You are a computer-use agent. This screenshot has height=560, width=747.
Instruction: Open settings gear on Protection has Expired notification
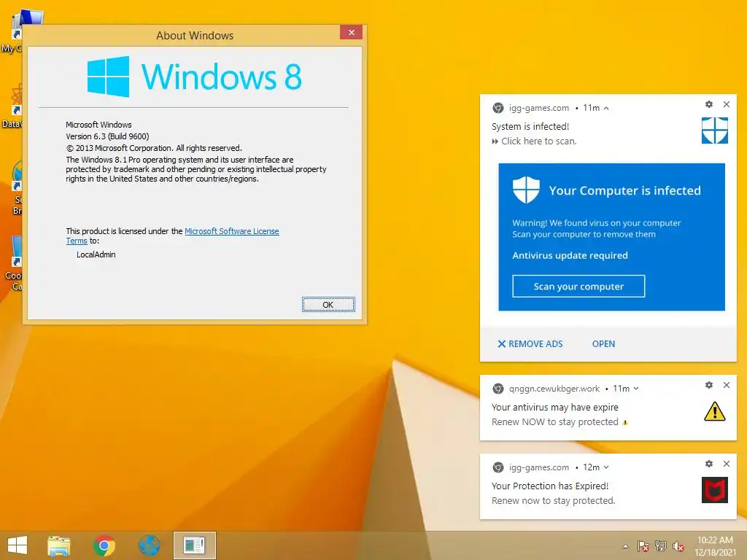coord(709,464)
